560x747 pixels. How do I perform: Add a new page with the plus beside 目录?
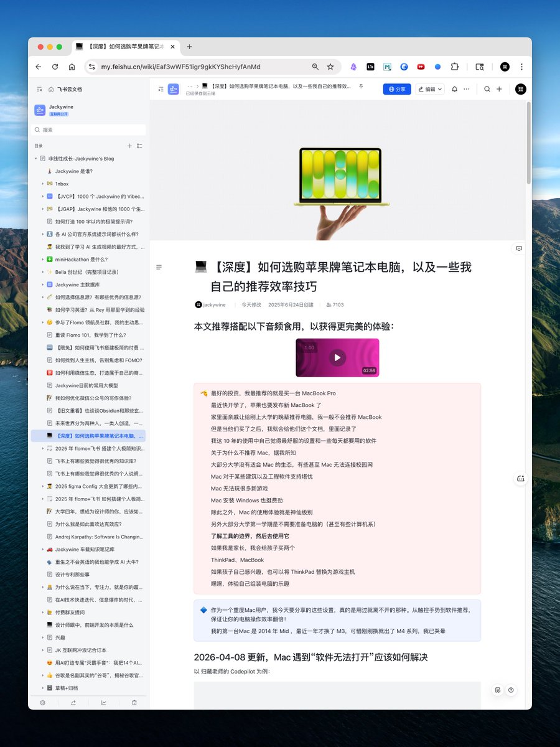click(x=129, y=146)
